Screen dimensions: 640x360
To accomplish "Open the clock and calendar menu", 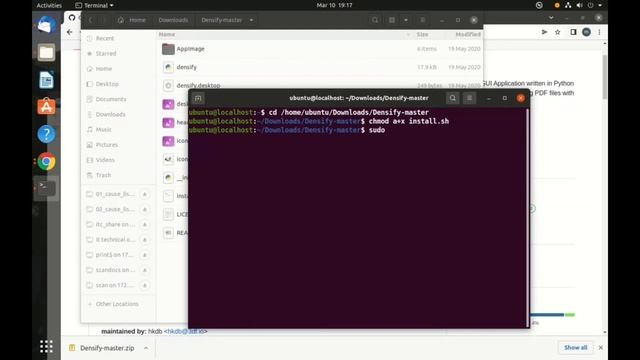I will click(x=334, y=5).
